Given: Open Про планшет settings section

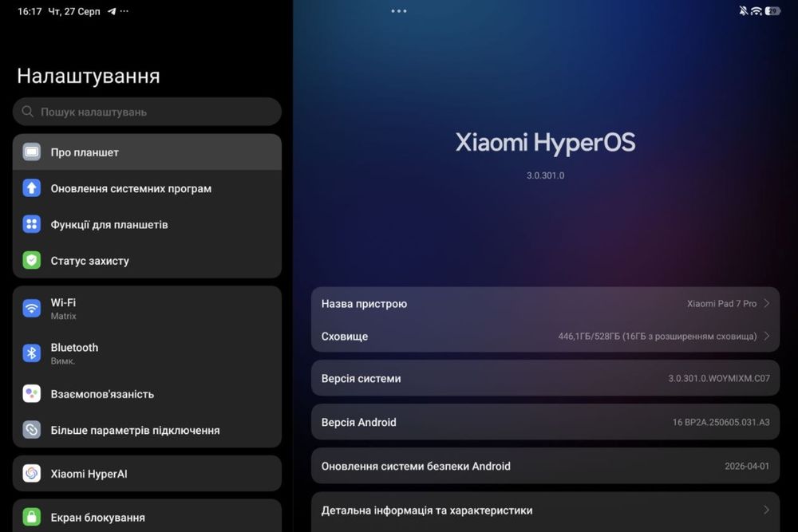Looking at the screenshot, I should point(147,152).
